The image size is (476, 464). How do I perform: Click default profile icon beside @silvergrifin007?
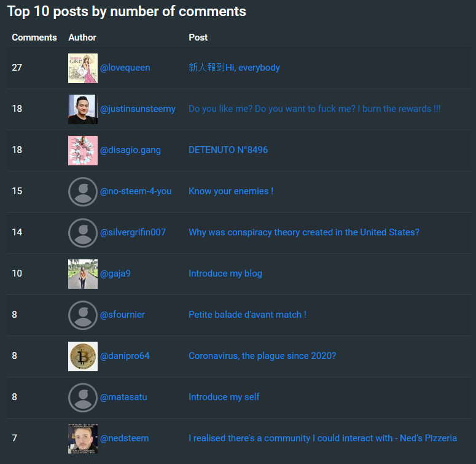click(82, 232)
